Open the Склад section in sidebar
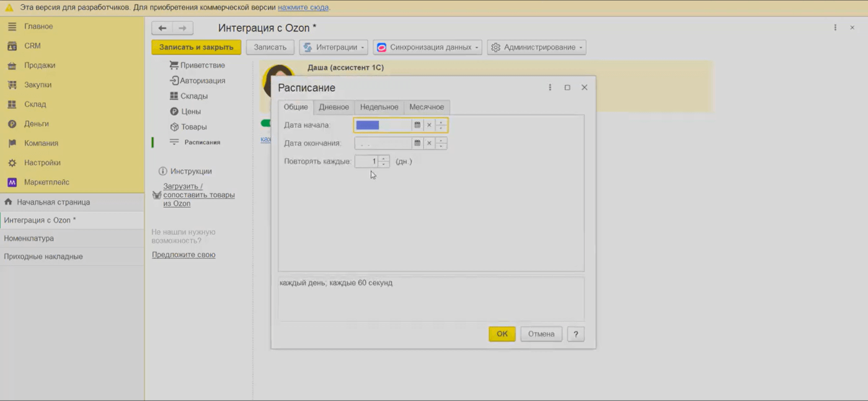This screenshot has height=401, width=868. 35,104
